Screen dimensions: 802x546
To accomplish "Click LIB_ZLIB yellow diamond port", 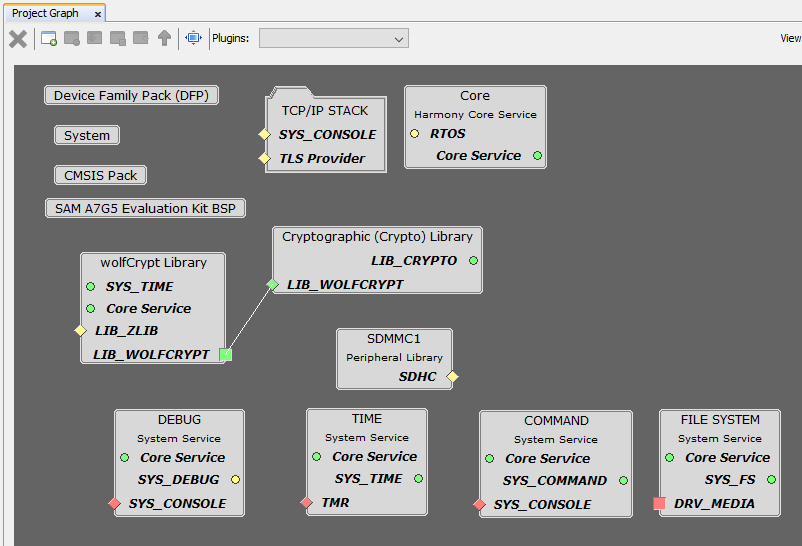I will click(80, 331).
